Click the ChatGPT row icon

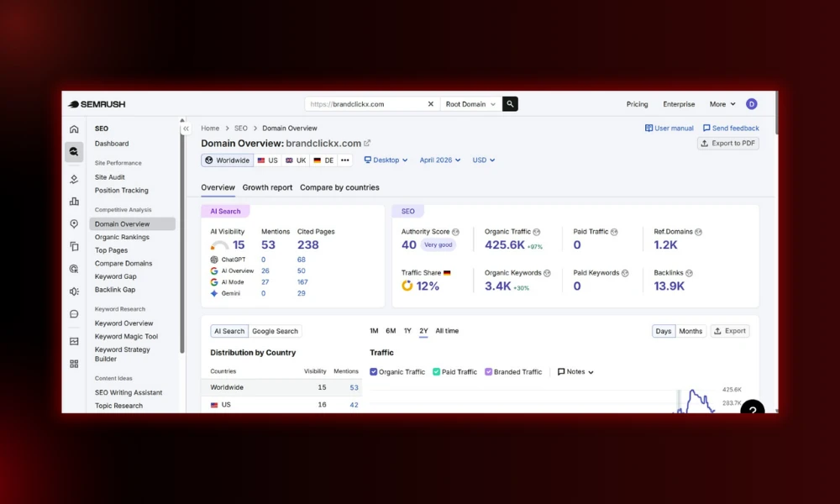click(x=214, y=260)
